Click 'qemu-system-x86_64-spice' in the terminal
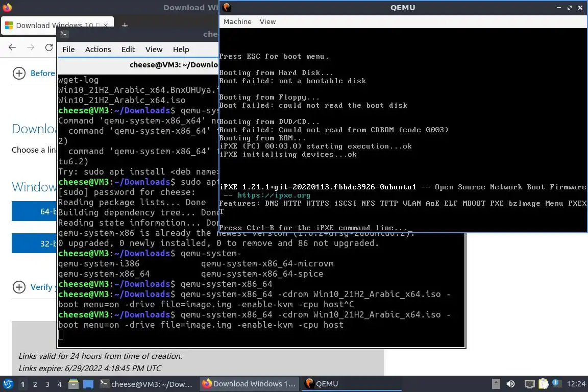The width and height of the screenshot is (588, 392). coord(262,274)
